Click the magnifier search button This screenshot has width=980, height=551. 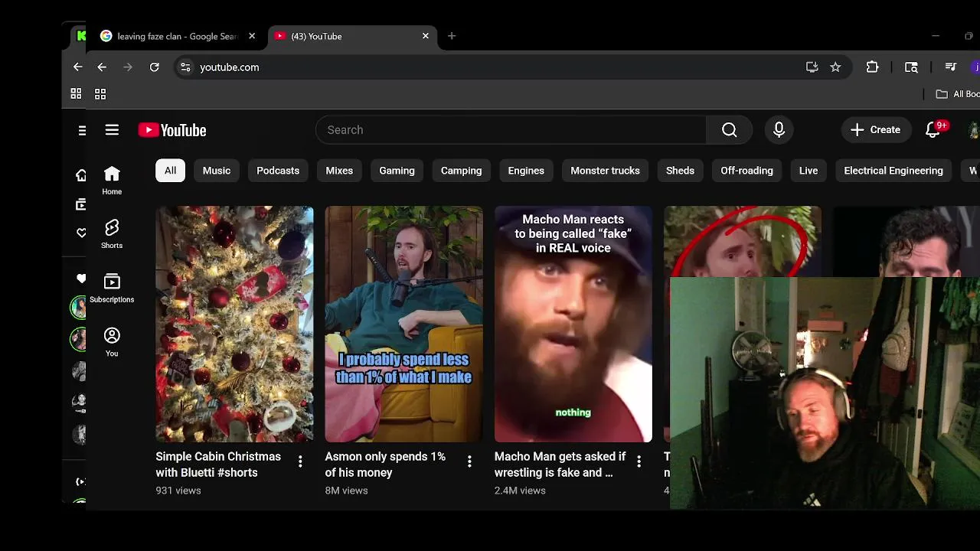point(729,130)
